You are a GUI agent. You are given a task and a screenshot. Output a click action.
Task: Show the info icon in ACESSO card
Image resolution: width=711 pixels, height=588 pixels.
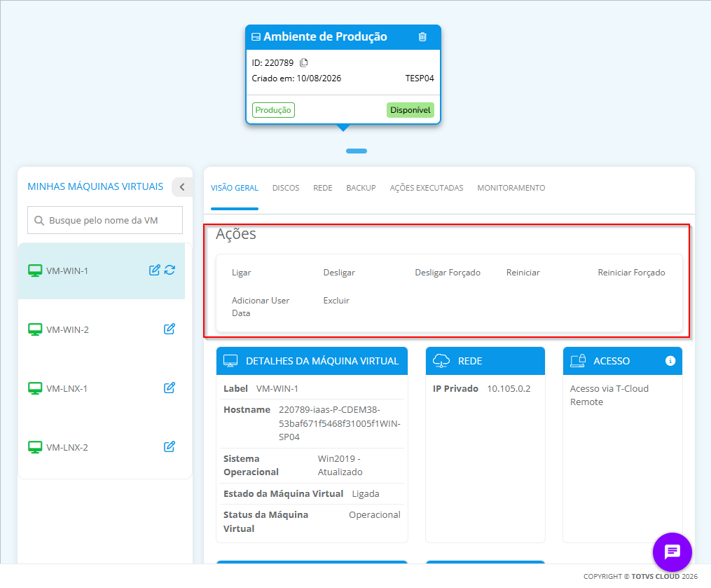coord(670,361)
